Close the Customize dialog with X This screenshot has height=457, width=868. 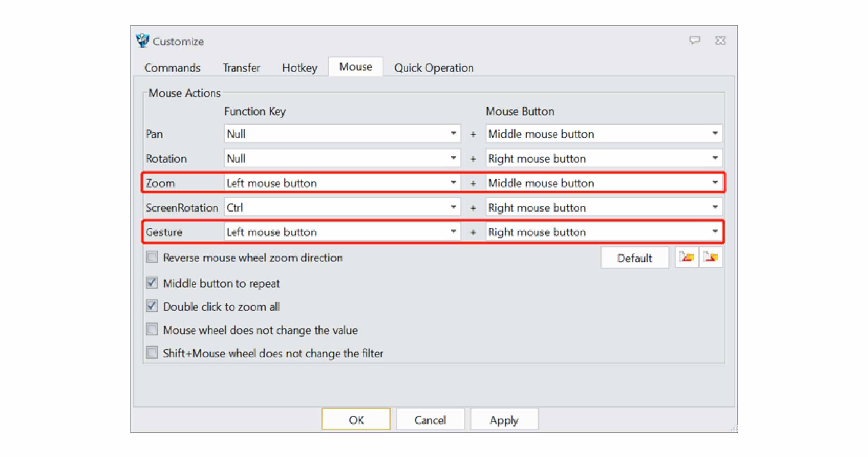720,40
